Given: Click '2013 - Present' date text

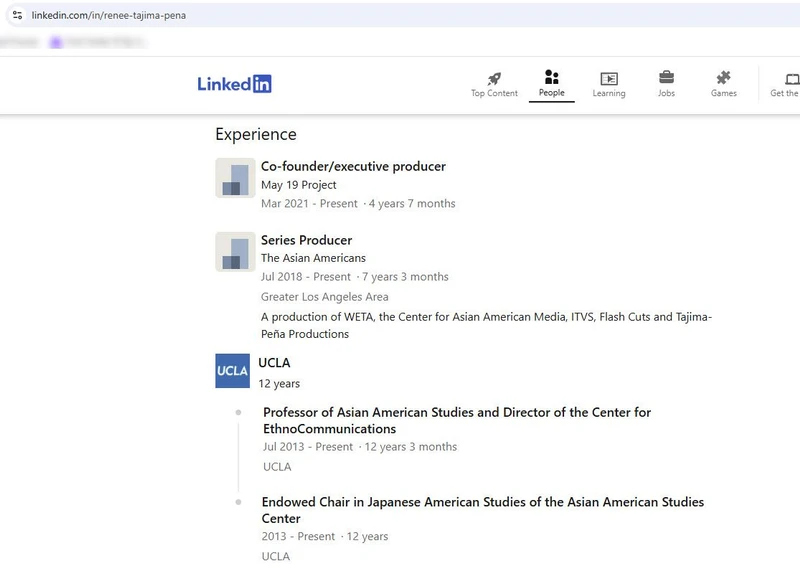Looking at the screenshot, I should 298,536.
